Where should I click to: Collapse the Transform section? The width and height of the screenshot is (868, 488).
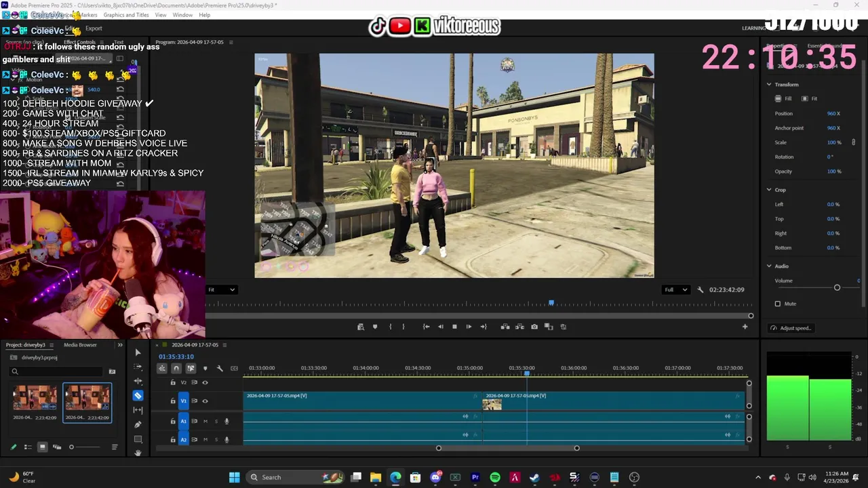(x=769, y=85)
